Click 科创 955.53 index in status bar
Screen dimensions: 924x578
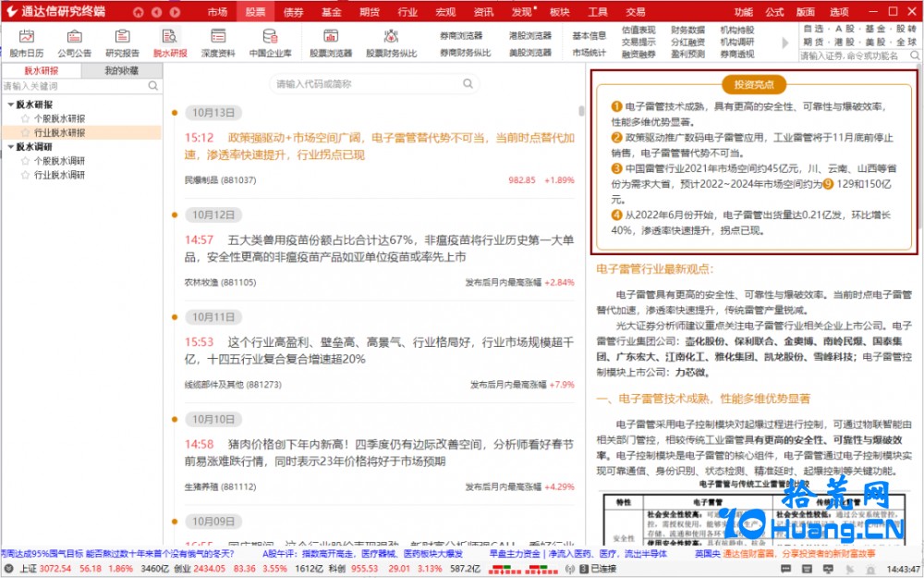pos(353,569)
